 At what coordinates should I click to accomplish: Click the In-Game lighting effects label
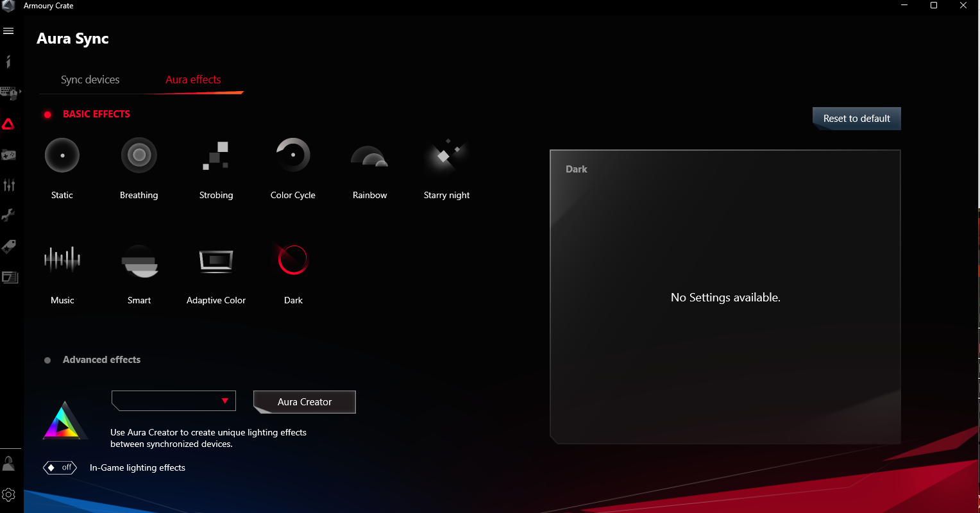pyautogui.click(x=137, y=467)
